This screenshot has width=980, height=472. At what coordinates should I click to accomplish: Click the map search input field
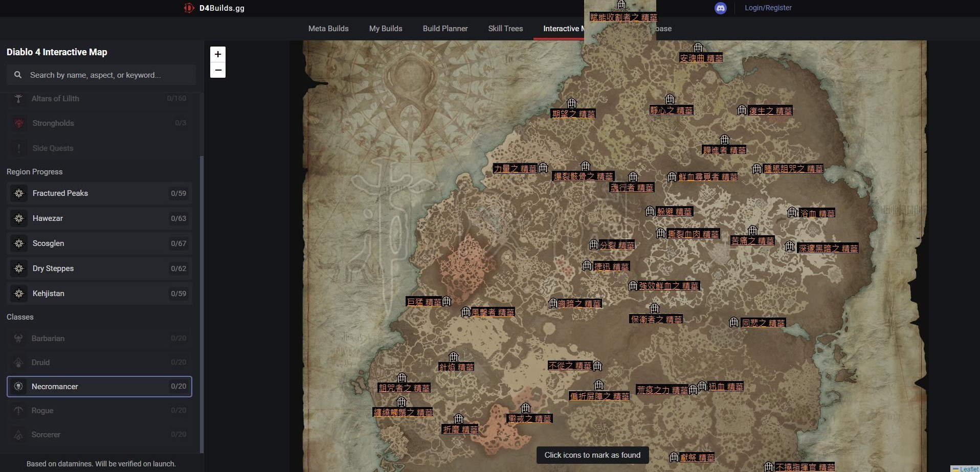coord(107,75)
